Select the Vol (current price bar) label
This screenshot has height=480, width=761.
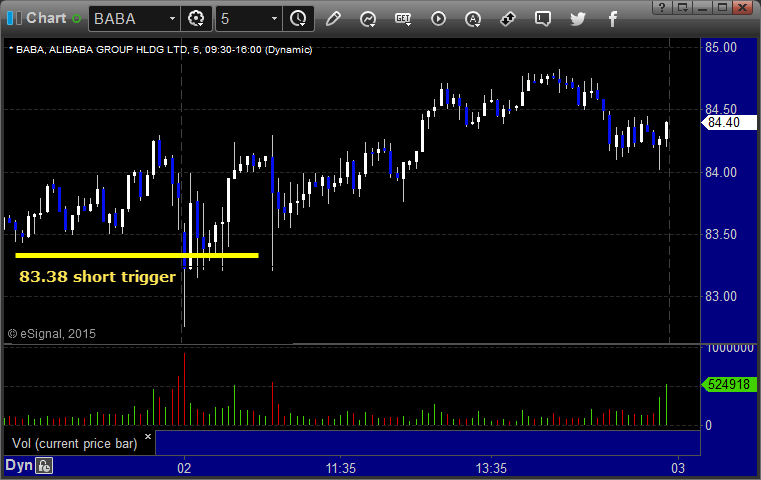coord(75,444)
